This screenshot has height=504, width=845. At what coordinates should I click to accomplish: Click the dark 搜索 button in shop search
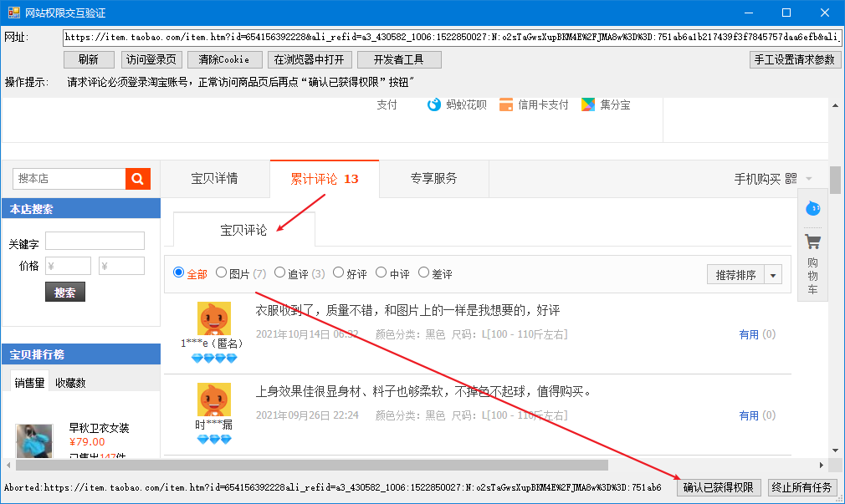[65, 293]
